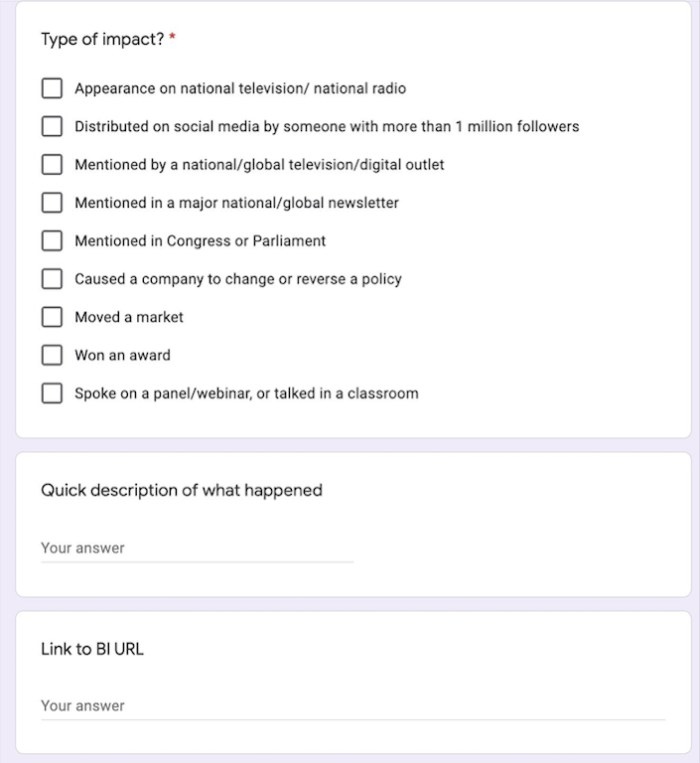Click the 'Mentioned in Congress or Parliament' text

(200, 241)
